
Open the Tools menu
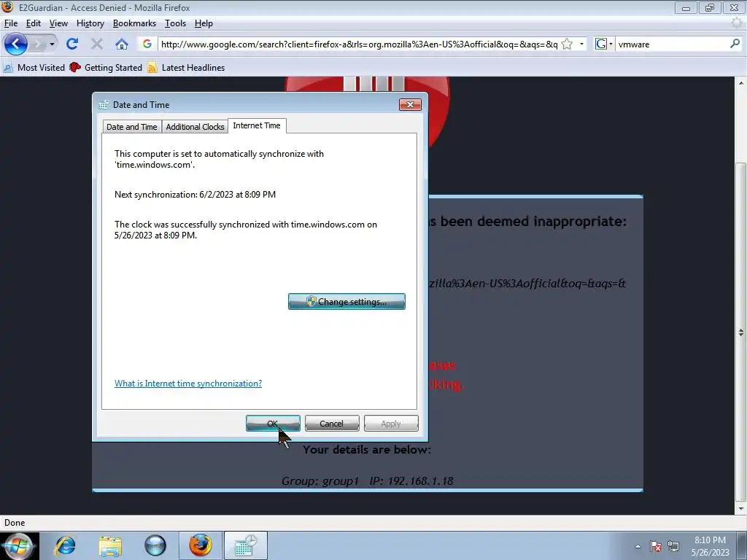tap(175, 23)
